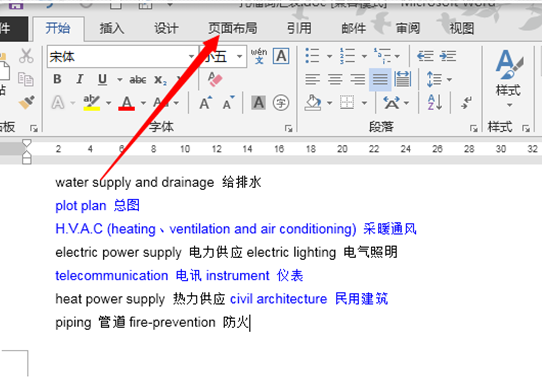Open font color dropdown arrow

[x=143, y=103]
